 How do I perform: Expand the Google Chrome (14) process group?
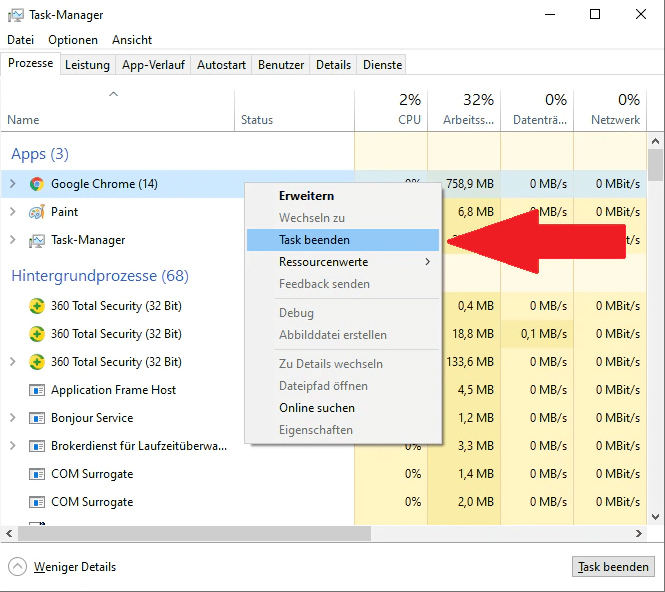(13, 184)
